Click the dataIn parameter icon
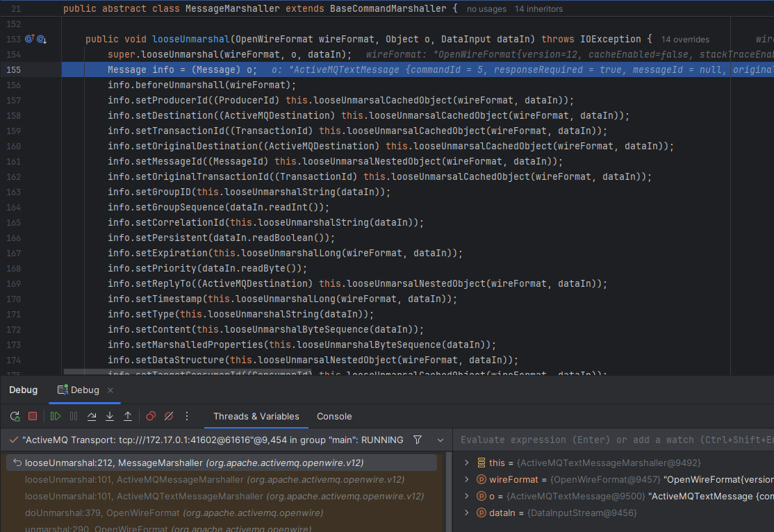774x532 pixels. click(x=481, y=513)
